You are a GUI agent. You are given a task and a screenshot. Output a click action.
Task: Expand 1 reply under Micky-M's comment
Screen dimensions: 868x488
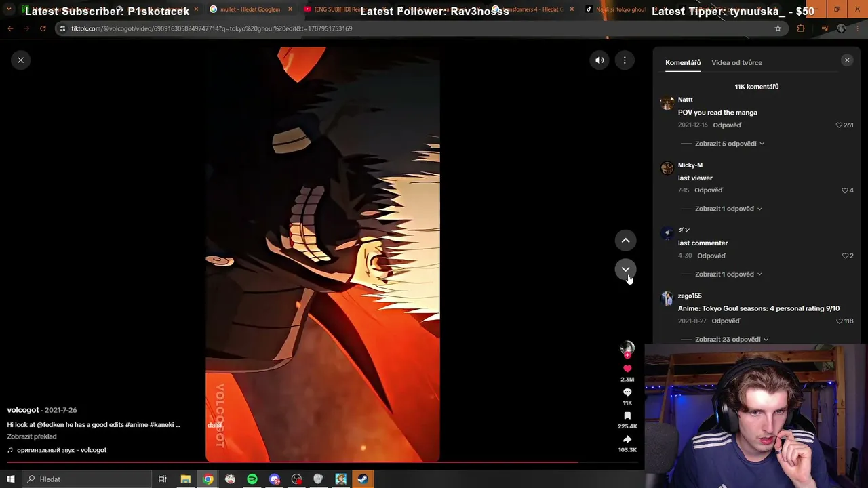coord(728,209)
